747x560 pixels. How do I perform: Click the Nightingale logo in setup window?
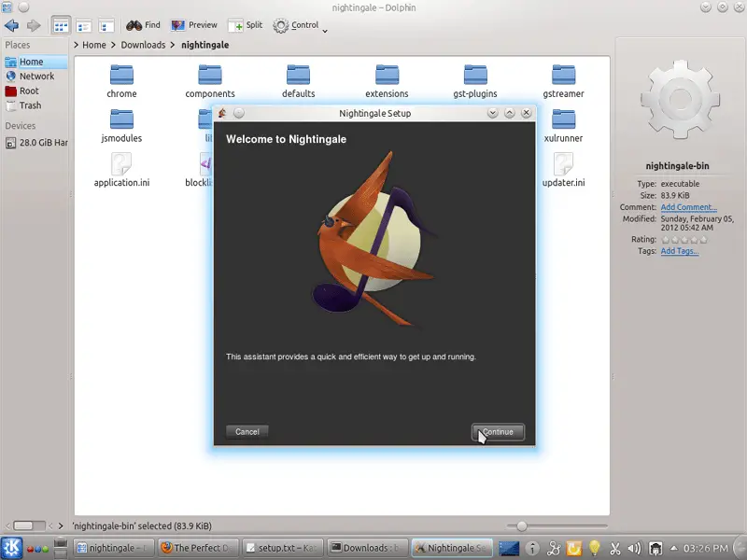pyautogui.click(x=374, y=240)
